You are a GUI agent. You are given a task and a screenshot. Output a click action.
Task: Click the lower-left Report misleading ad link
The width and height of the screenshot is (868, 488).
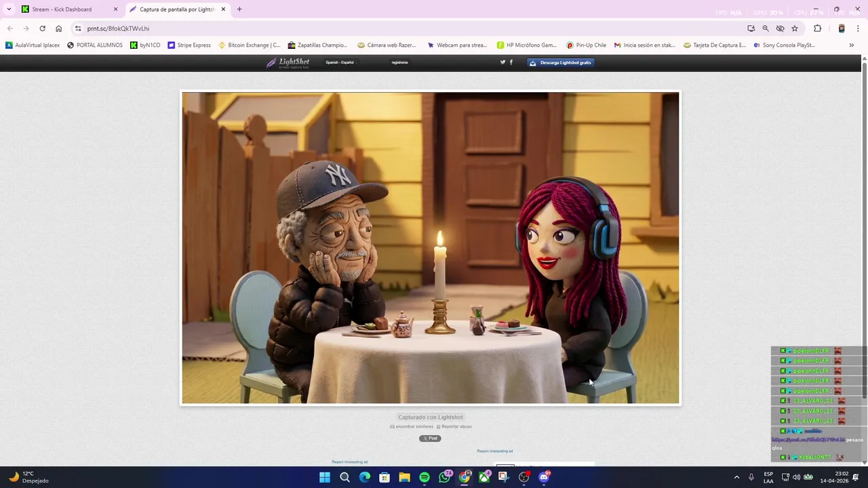(x=350, y=462)
